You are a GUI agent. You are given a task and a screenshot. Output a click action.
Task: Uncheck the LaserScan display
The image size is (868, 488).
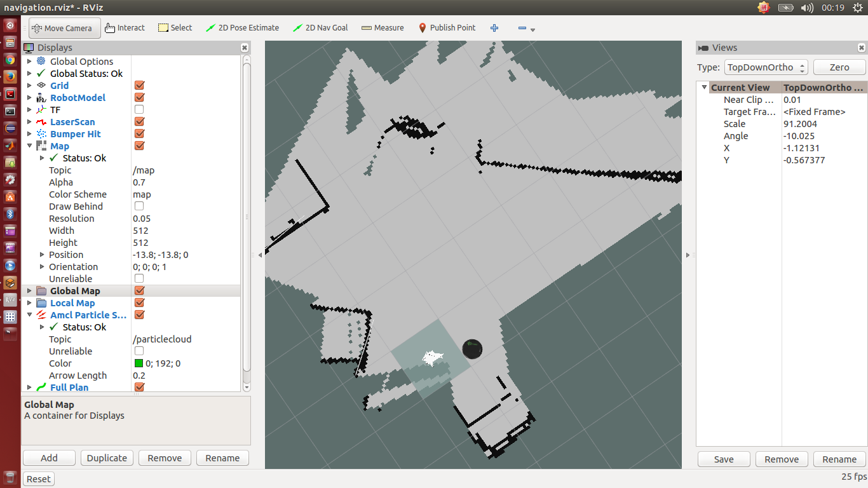point(139,121)
